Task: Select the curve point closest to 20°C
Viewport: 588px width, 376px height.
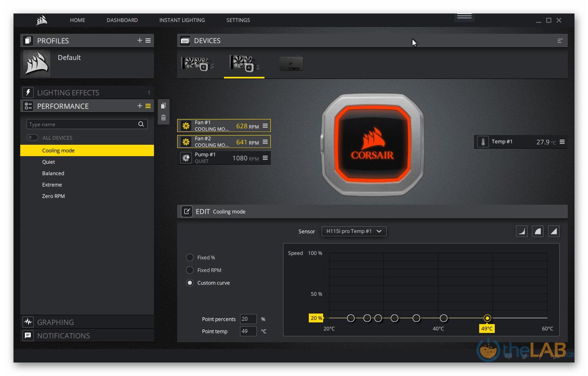Action: 351,318
